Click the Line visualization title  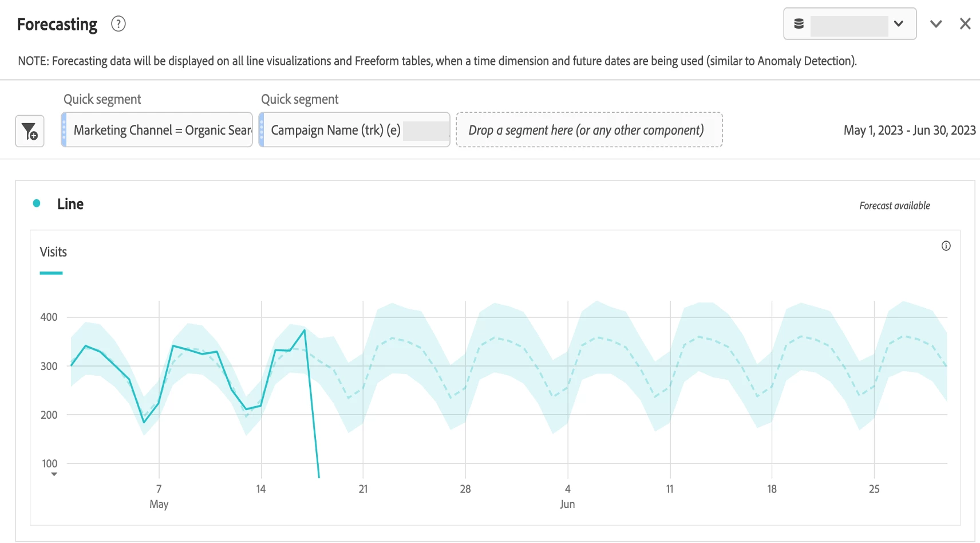pos(70,204)
